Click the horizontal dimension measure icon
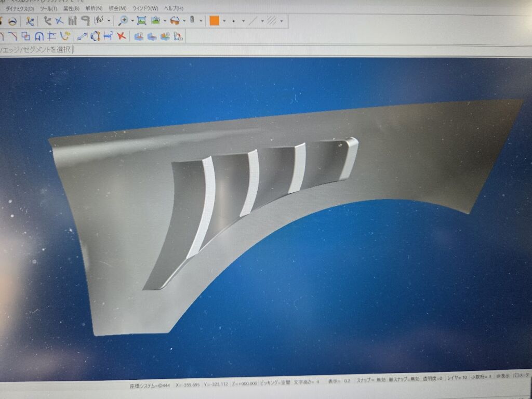The height and width of the screenshot is (399, 532). click(108, 36)
